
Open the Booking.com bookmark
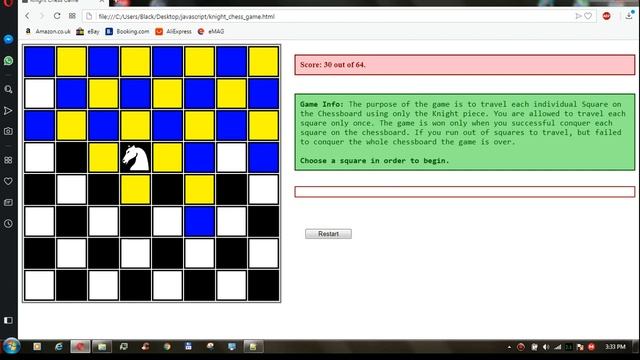pos(127,31)
